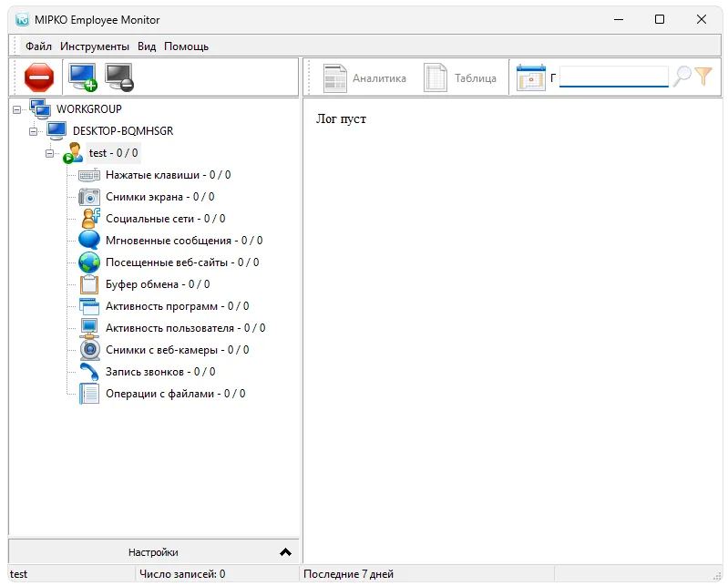Image resolution: width=728 pixels, height=586 pixels.
Task: Open 'Активность программ - 0 / 0' log
Action: click(178, 306)
